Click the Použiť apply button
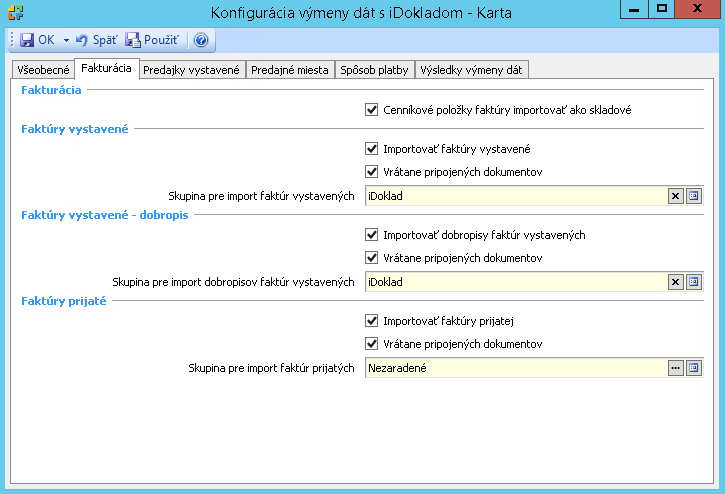The image size is (725, 494). (152, 40)
